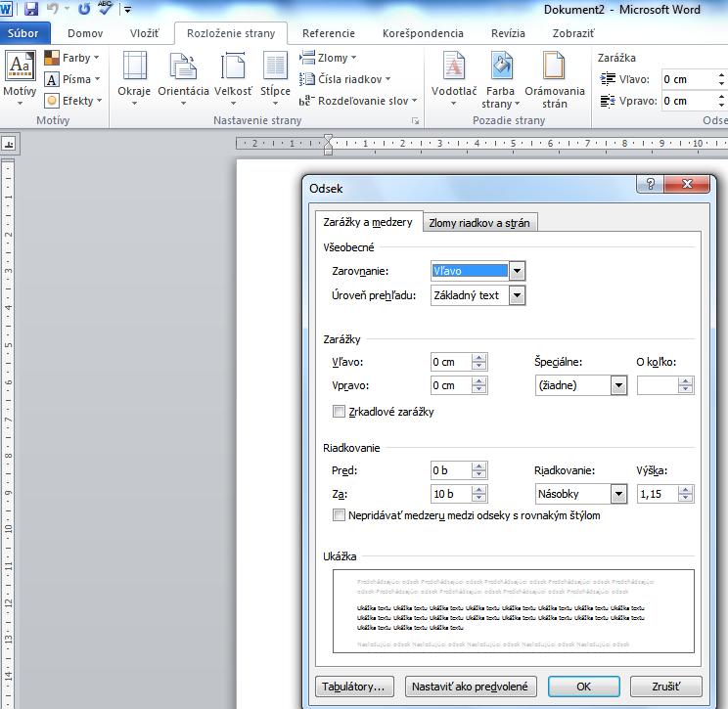
Task: Open the Farby theme colors menu
Action: (x=72, y=58)
